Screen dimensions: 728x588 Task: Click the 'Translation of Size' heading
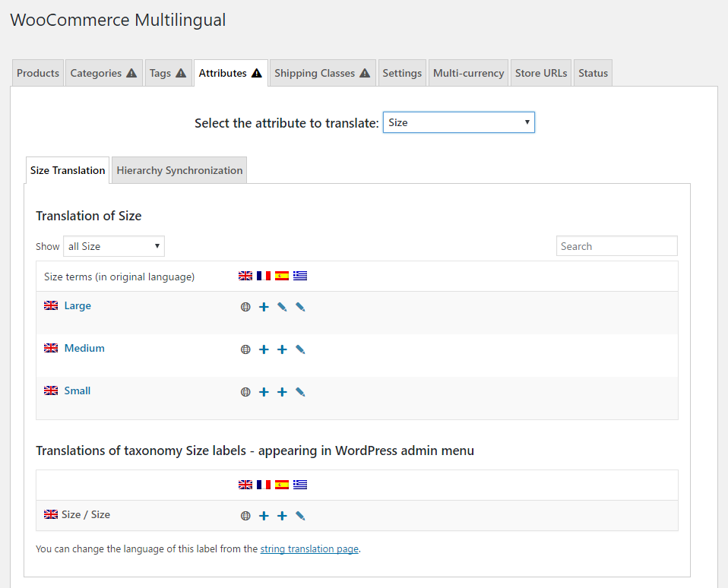tap(89, 216)
